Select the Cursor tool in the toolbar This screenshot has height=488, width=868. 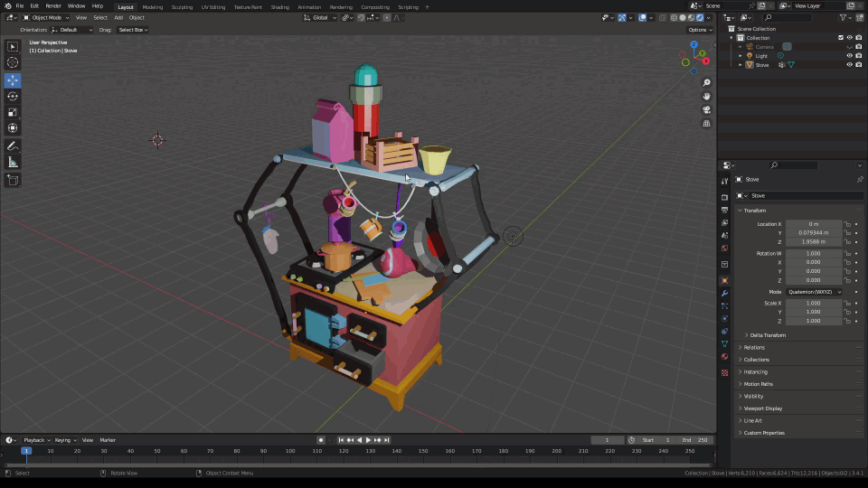(x=13, y=62)
